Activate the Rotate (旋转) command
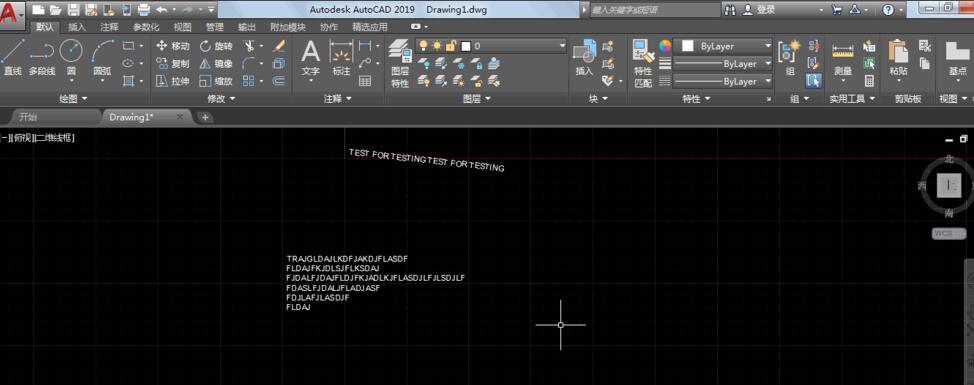974x385 pixels. (216, 46)
